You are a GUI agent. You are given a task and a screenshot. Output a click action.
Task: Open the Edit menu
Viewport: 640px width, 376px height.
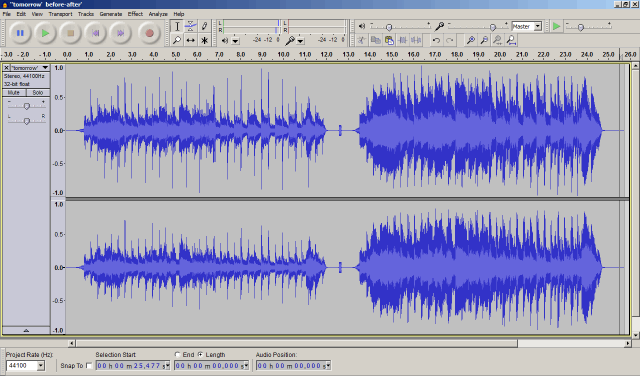(21, 14)
